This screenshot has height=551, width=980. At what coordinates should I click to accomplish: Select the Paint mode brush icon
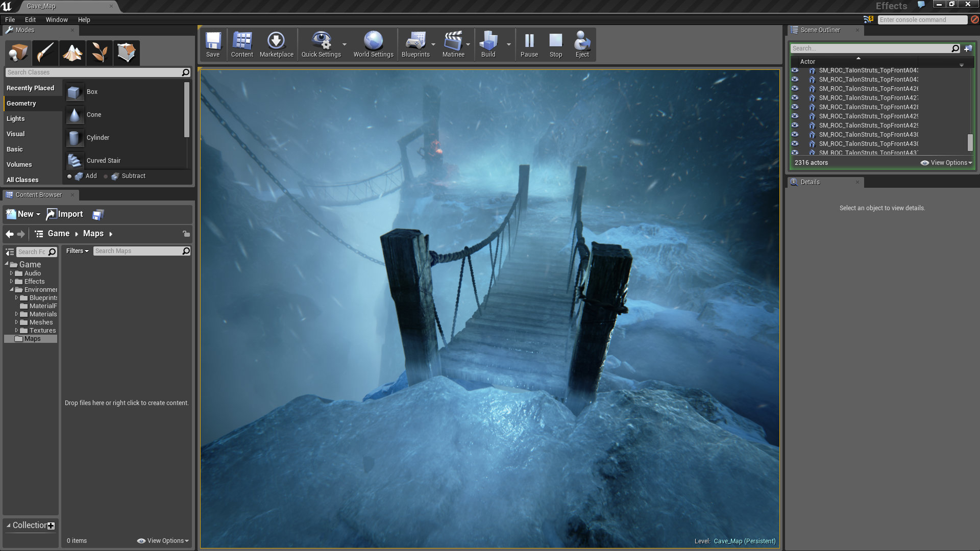pyautogui.click(x=45, y=53)
